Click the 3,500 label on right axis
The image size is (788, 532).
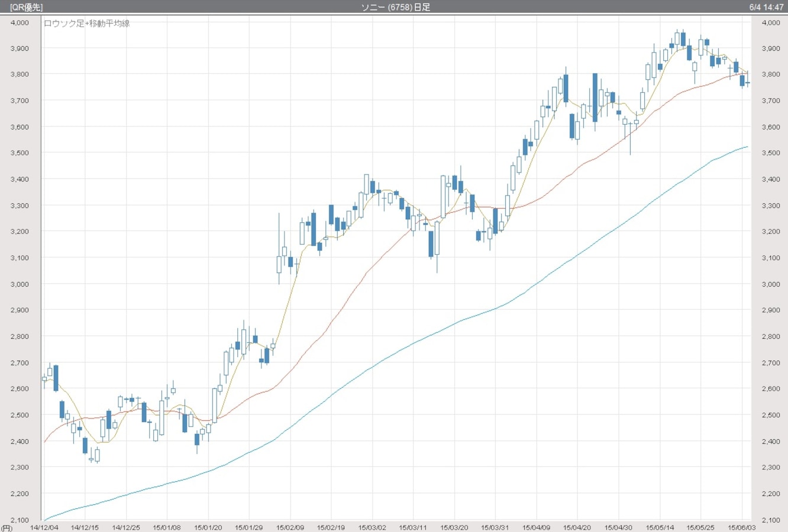771,153
